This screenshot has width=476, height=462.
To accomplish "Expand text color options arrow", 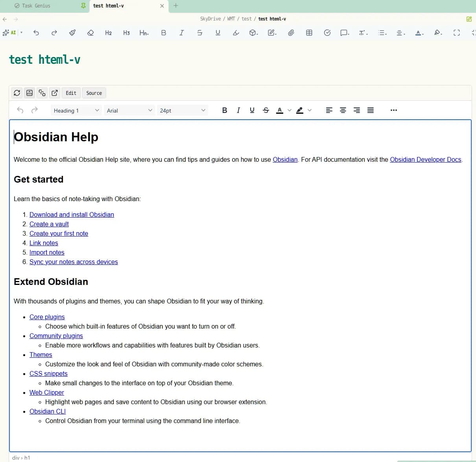I will [290, 110].
